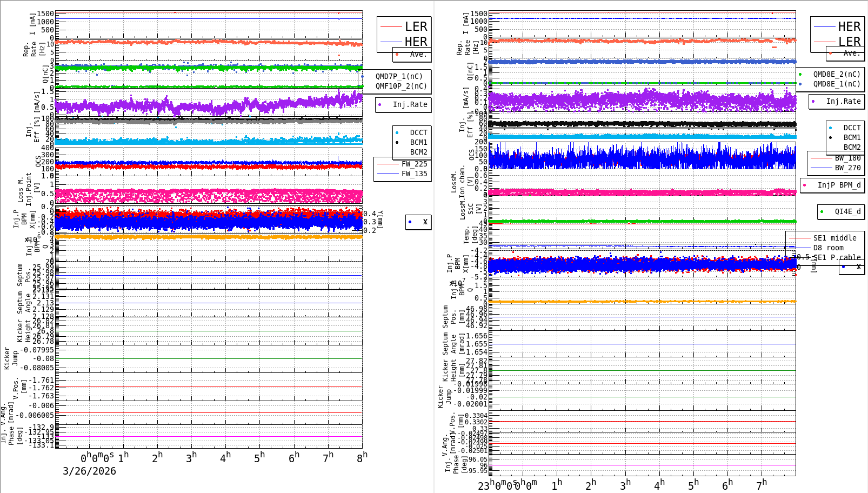Click the BCM1 legend entry in the right plot
Viewport: 868px width, 493px height.
coord(852,137)
